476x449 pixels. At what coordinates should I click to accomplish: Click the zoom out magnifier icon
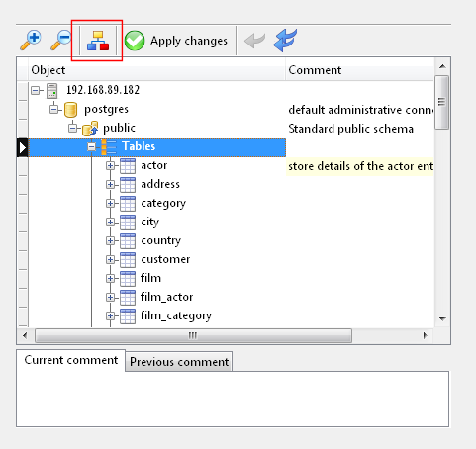pos(61,41)
